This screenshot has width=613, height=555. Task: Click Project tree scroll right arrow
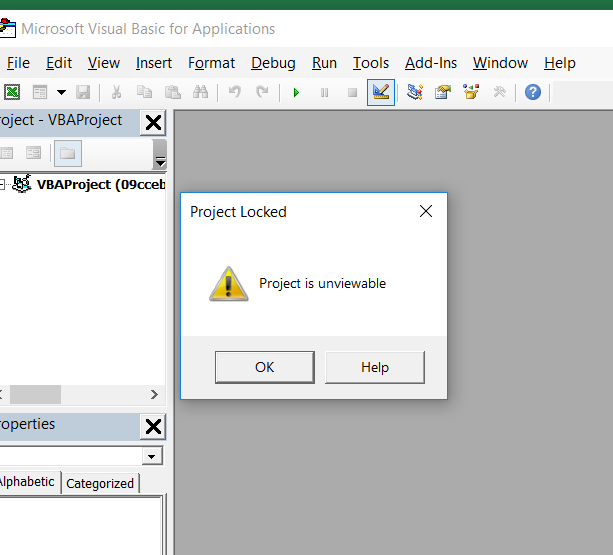coord(154,395)
